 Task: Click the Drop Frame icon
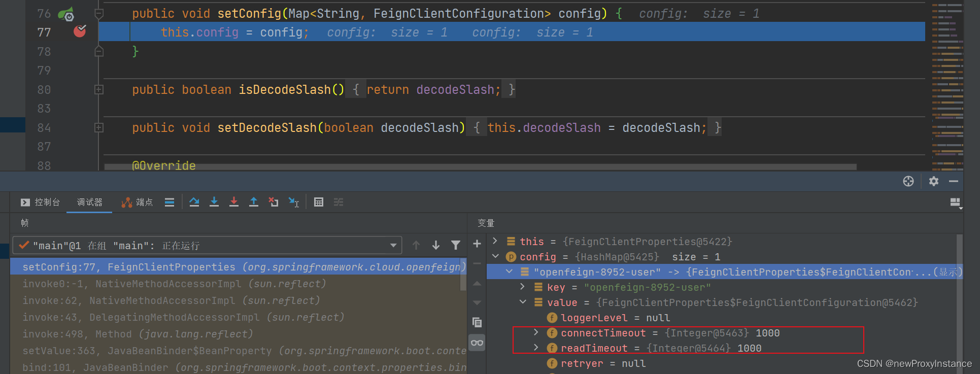click(274, 202)
